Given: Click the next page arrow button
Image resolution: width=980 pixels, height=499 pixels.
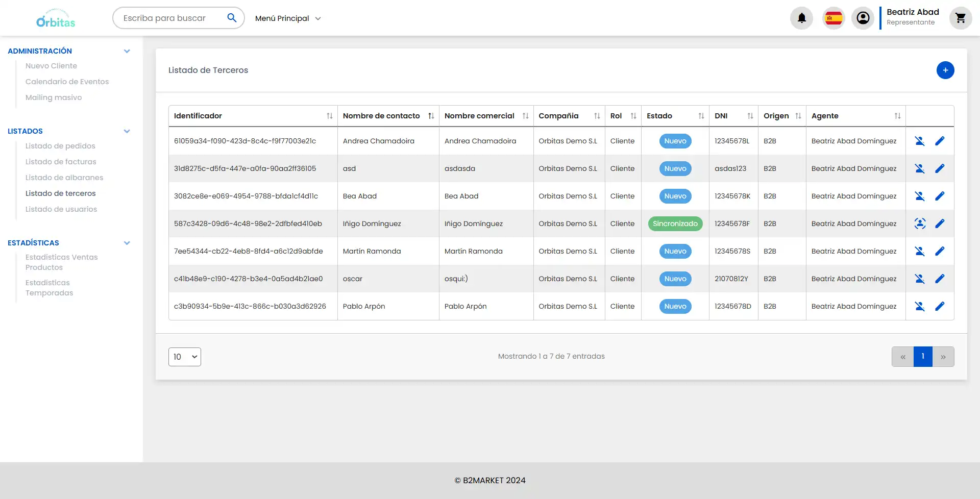Looking at the screenshot, I should 943,357.
